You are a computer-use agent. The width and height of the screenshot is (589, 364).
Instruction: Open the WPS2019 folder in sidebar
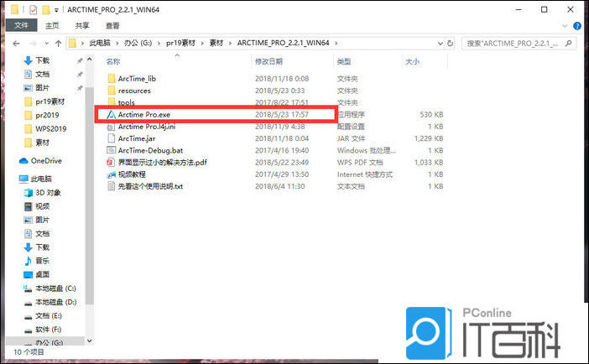click(50, 129)
